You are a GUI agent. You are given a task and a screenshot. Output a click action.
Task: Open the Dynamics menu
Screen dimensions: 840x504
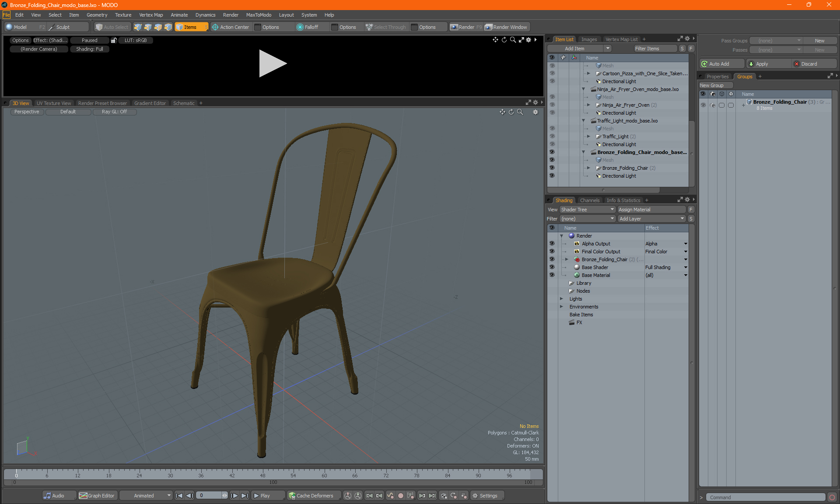(x=205, y=15)
